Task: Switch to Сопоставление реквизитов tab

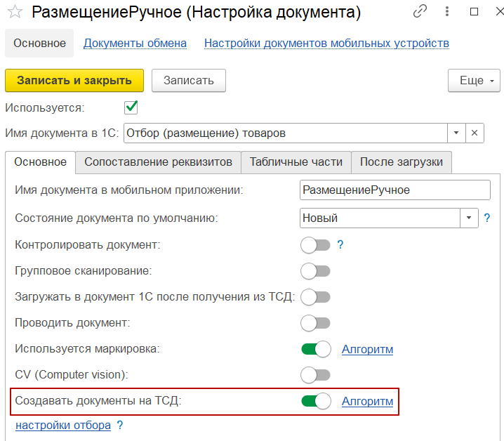Action: coord(158,162)
